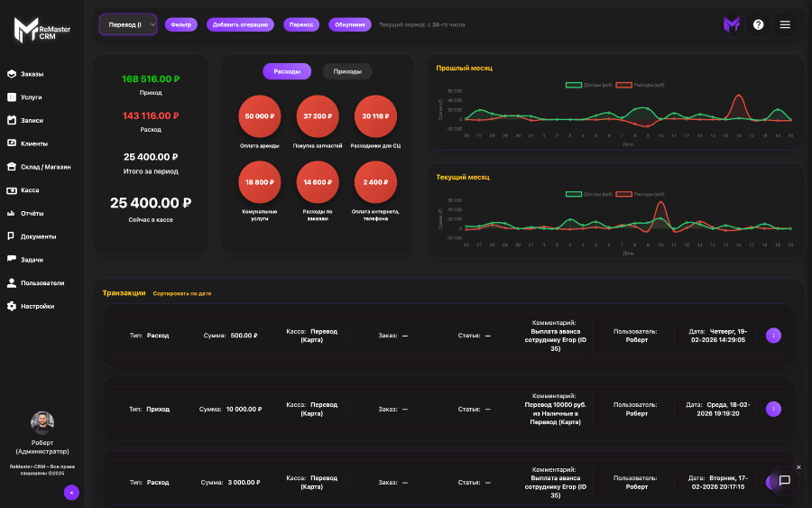Go to Настройки via gear icon
812x508 pixels.
pyautogui.click(x=11, y=306)
